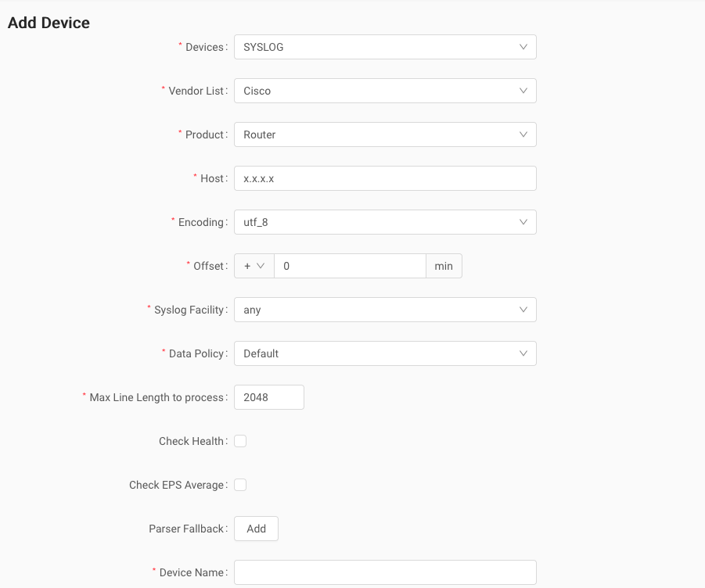Expand the Product dropdown showing Router
This screenshot has height=588, width=705.
pyautogui.click(x=385, y=134)
